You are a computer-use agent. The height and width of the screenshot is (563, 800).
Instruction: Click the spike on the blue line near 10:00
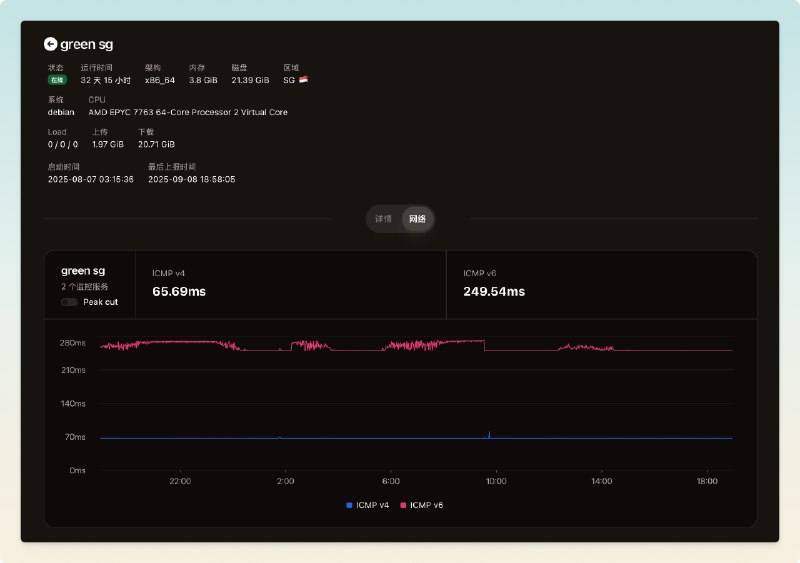(x=489, y=433)
